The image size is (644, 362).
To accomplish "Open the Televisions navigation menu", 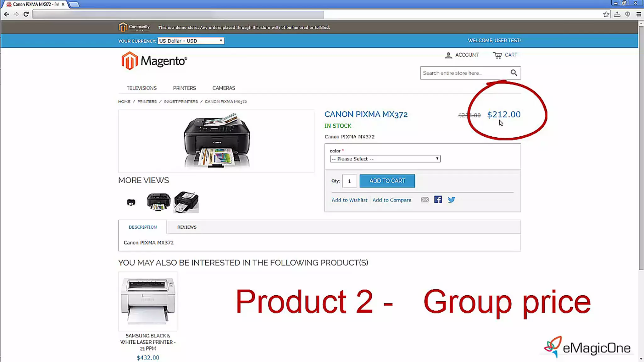I will pos(142,88).
